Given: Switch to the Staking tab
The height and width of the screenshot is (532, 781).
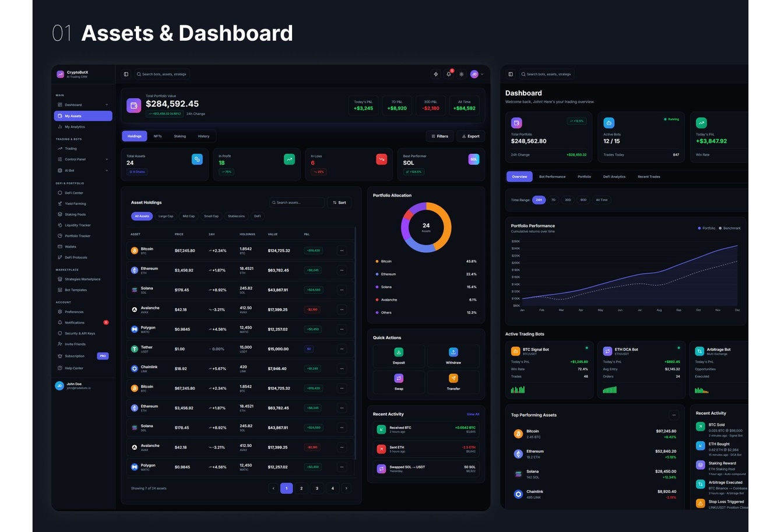Looking at the screenshot, I should tap(180, 136).
